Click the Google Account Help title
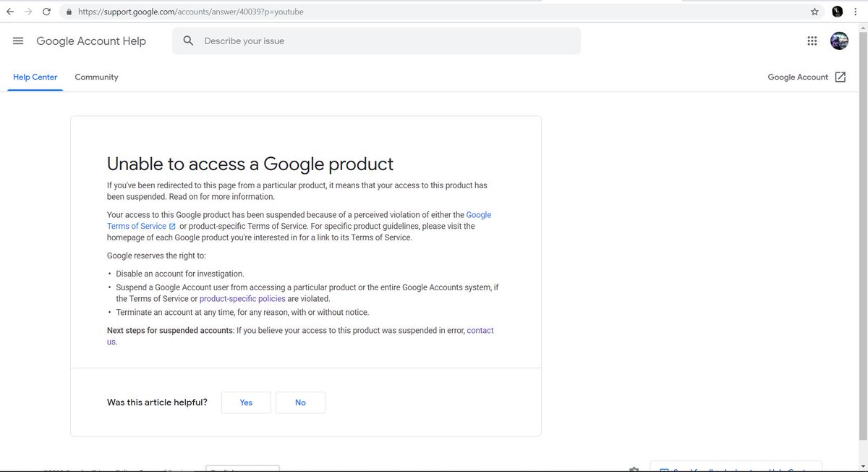The height and width of the screenshot is (472, 868). (91, 41)
